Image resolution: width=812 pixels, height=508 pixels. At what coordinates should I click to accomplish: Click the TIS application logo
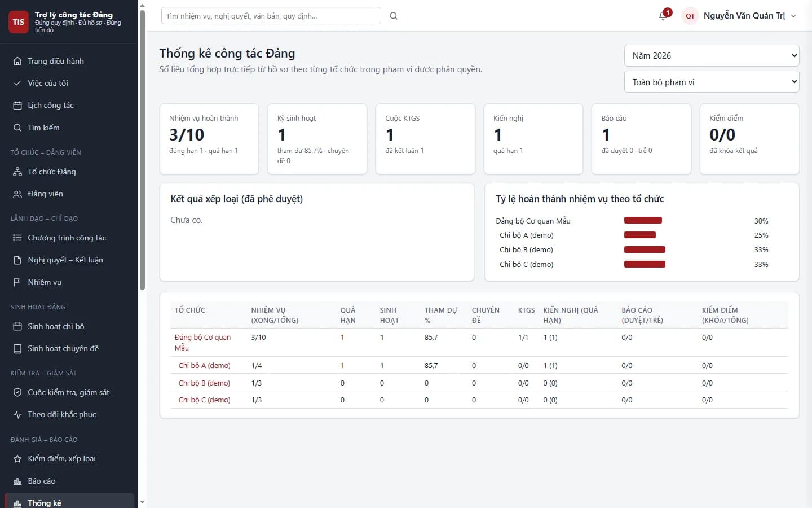coord(19,22)
